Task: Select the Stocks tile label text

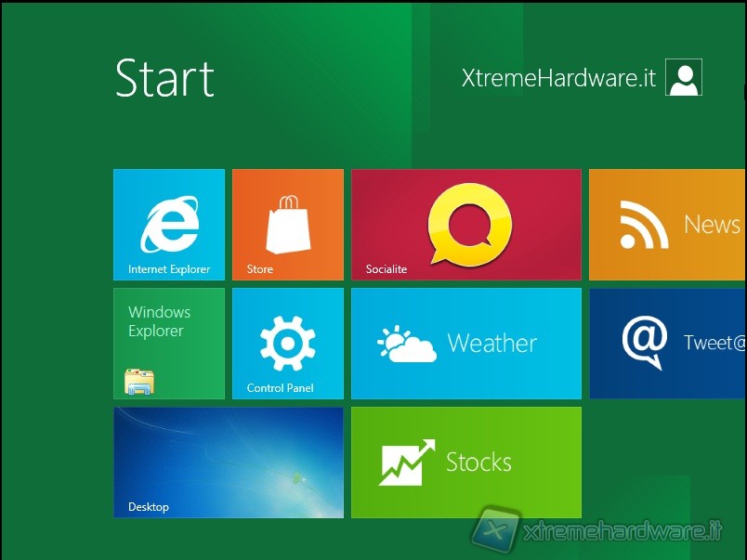Action: [478, 462]
